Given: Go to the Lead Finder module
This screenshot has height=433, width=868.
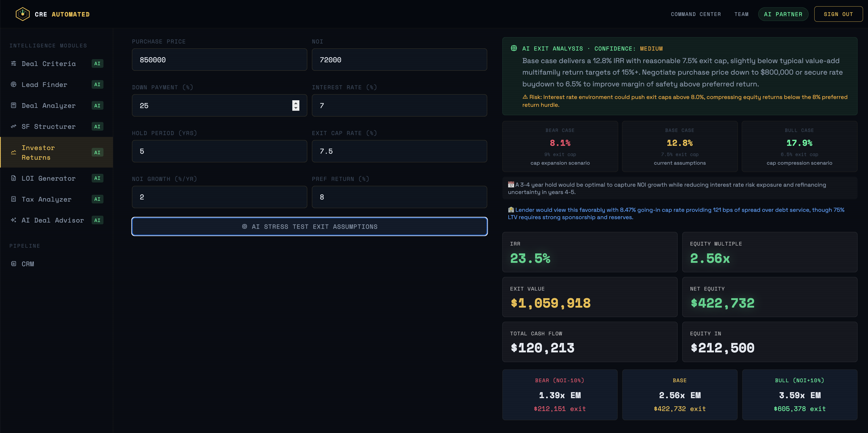Looking at the screenshot, I should [x=57, y=85].
